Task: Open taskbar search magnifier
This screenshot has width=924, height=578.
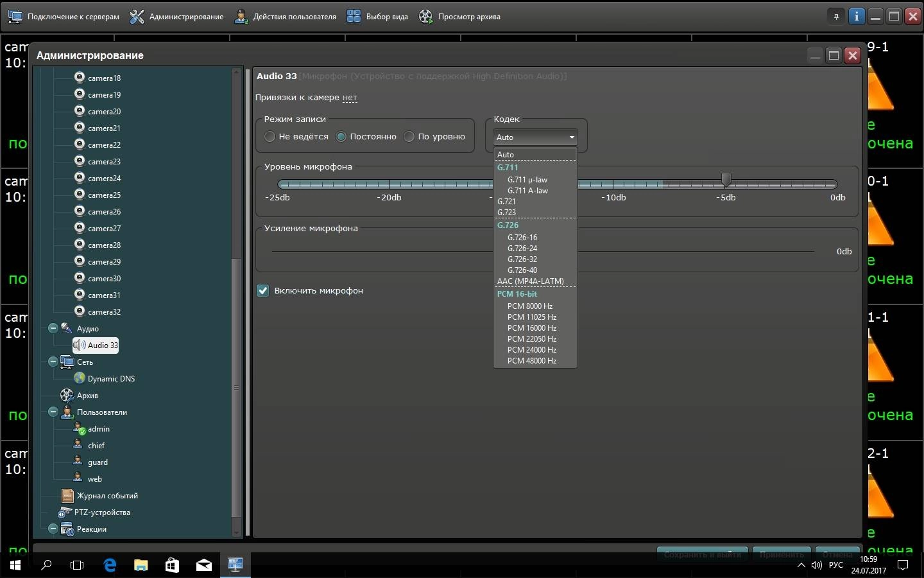Action: [x=46, y=565]
